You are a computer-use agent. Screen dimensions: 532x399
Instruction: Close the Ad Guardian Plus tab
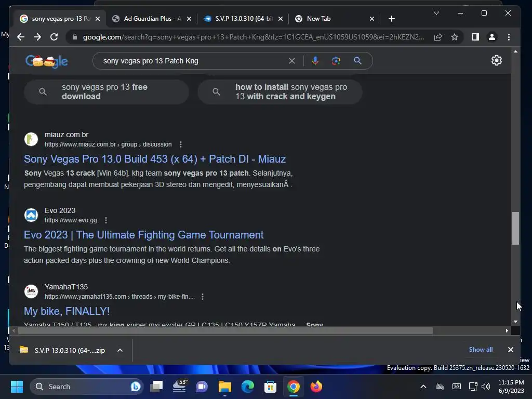(189, 19)
